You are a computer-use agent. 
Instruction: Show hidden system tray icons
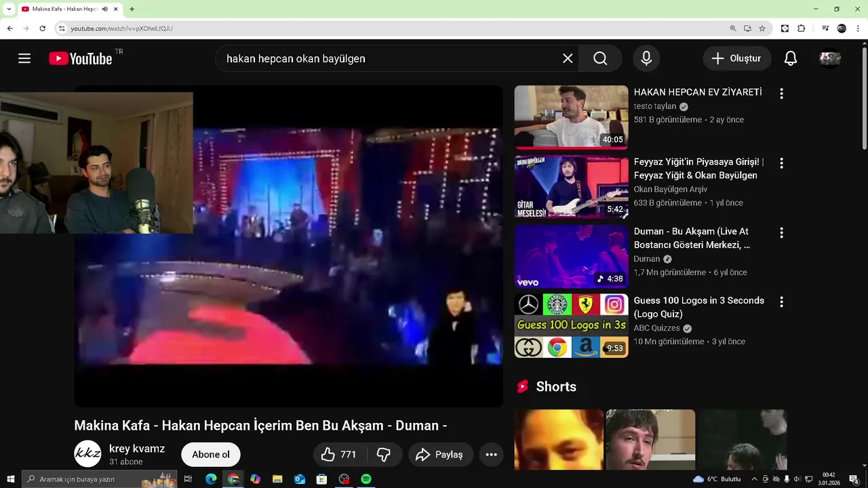tap(754, 479)
